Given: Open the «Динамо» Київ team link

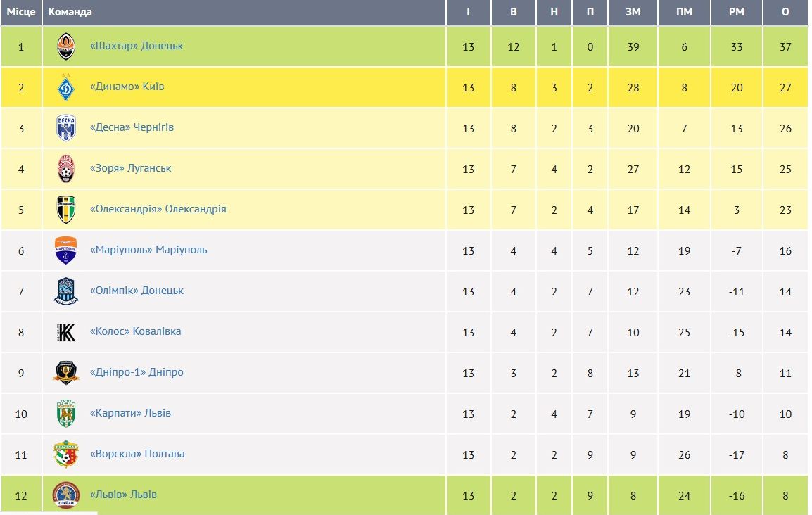Looking at the screenshot, I should 127,87.
